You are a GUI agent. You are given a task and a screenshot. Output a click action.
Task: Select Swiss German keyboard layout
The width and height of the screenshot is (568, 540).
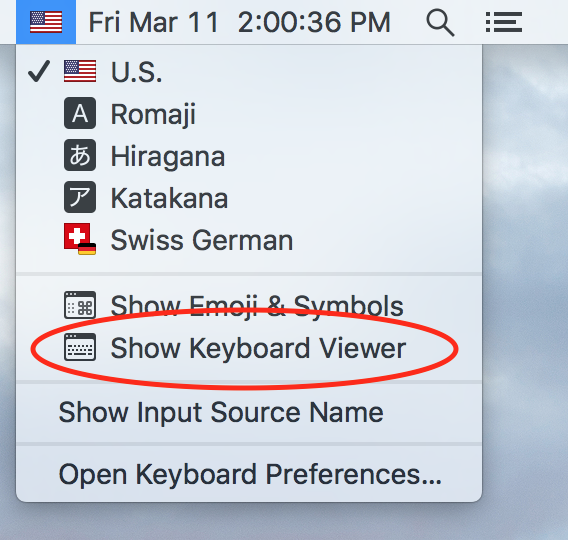(249, 239)
